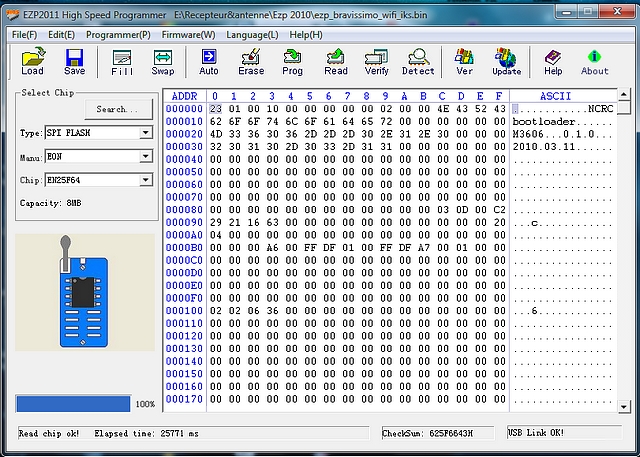Detect the chip with the Detect icon
This screenshot has width=640, height=457.
click(418, 62)
